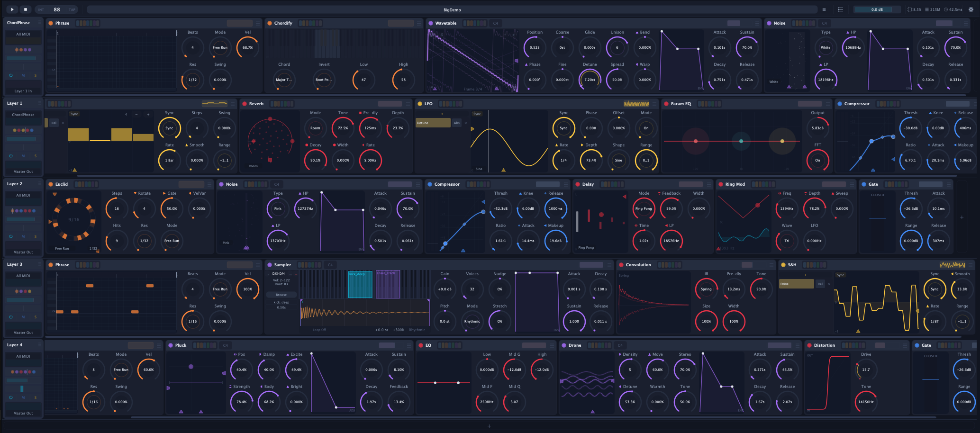The width and height of the screenshot is (980, 433).
Task: Click the 0.0 dB master volume slider
Action: [x=876, y=9]
